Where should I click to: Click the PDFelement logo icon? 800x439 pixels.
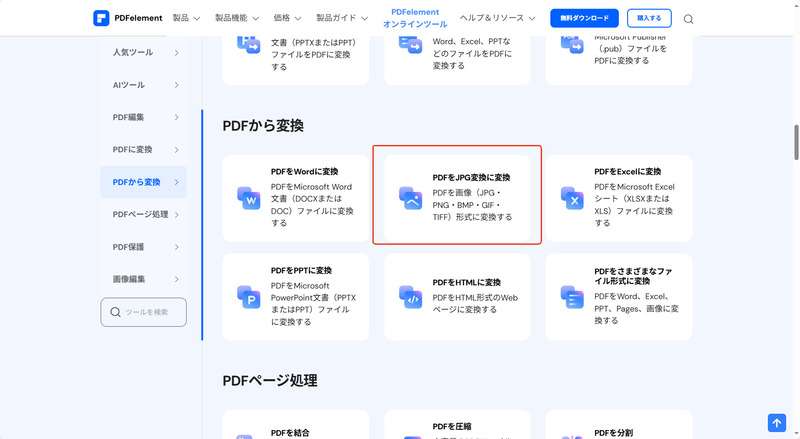pos(101,18)
